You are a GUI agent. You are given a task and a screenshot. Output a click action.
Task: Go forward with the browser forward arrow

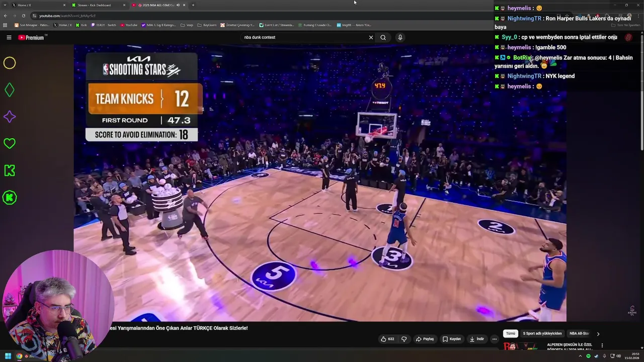click(x=14, y=16)
